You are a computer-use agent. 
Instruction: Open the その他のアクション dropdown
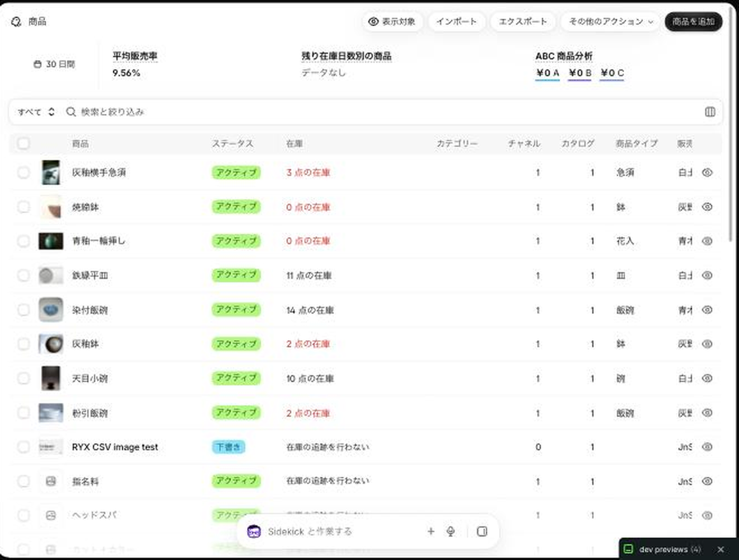[611, 22]
